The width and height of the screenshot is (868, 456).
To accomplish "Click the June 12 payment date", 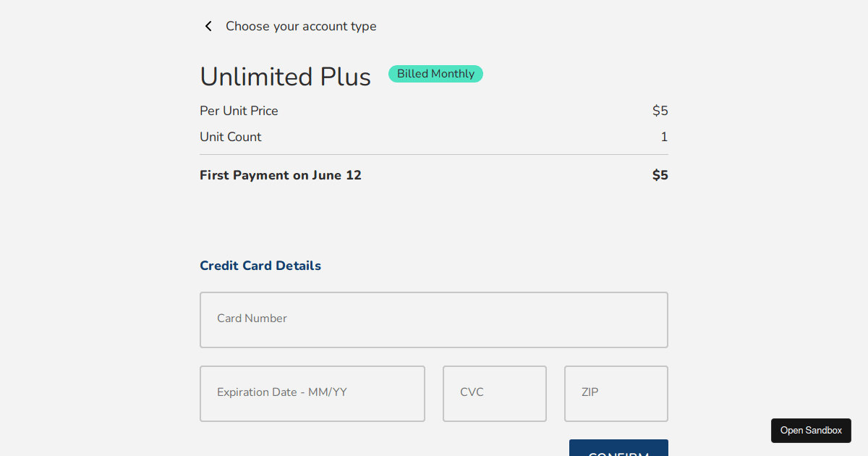I will 336,175.
